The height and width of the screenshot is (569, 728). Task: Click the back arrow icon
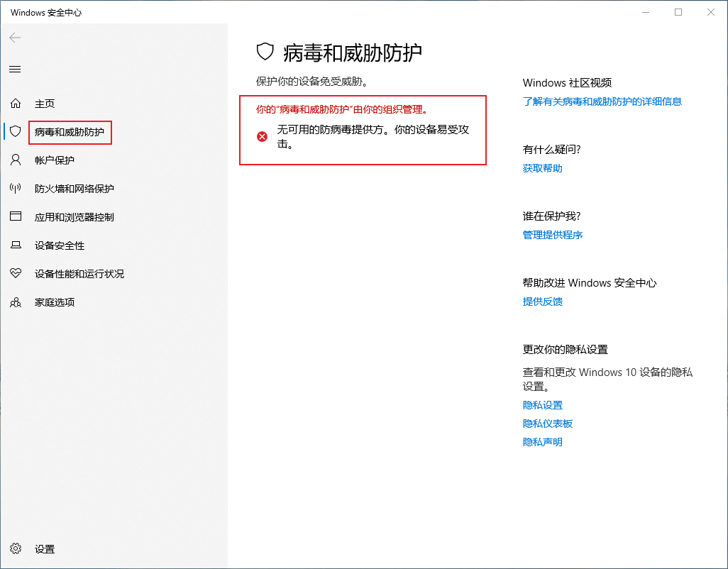tap(15, 38)
